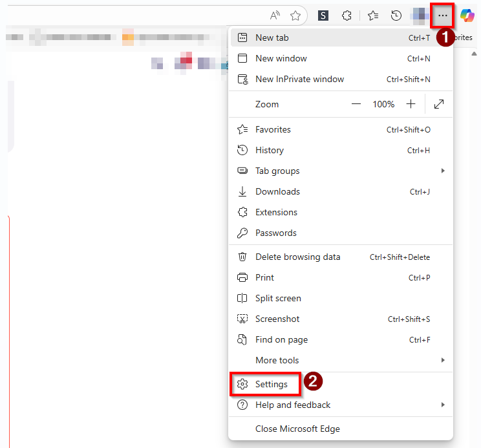Image resolution: width=481 pixels, height=448 pixels.
Task: Launch Copilot from the toolbar icon
Action: (467, 16)
